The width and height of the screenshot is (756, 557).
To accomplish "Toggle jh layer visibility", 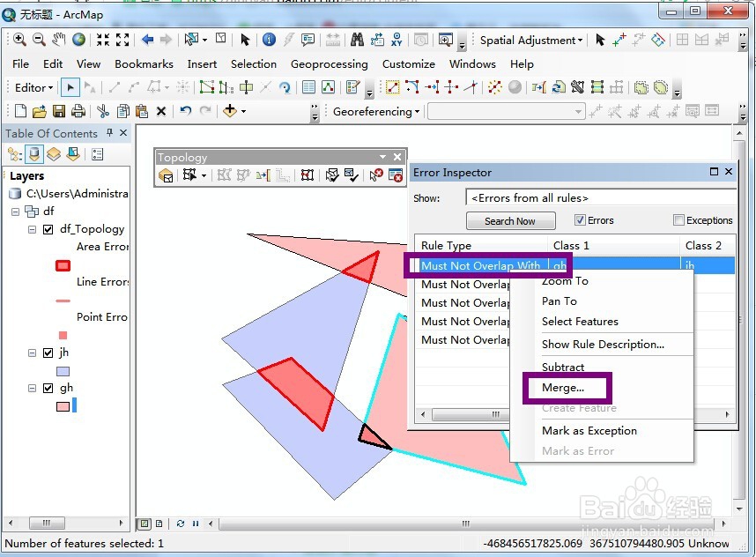I will tap(48, 353).
